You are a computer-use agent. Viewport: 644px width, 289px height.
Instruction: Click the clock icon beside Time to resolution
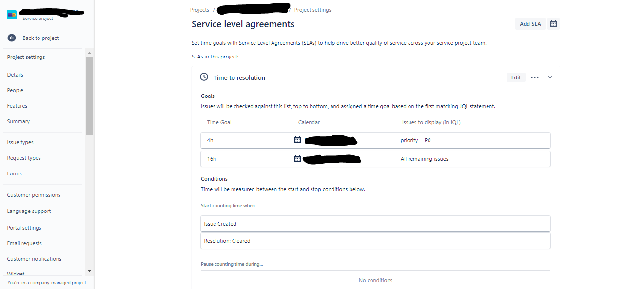point(204,77)
